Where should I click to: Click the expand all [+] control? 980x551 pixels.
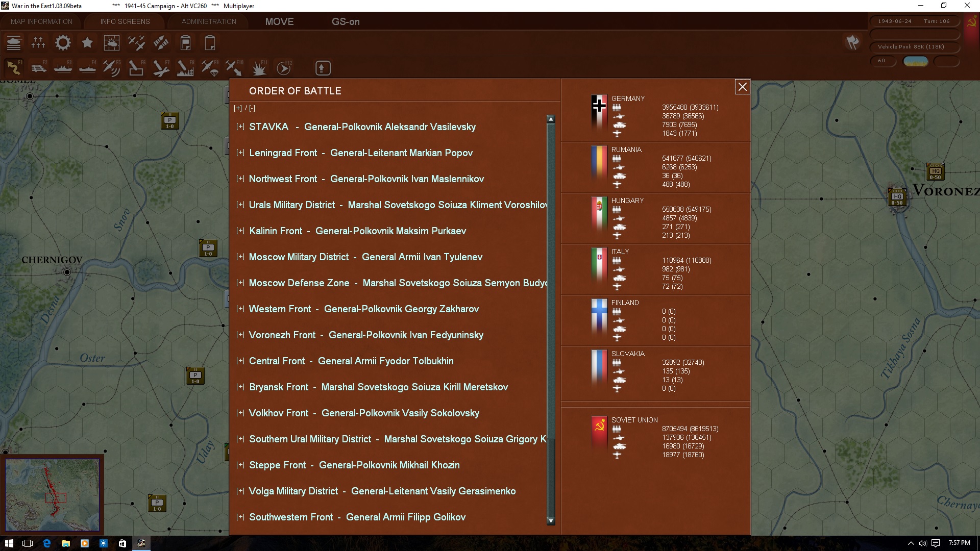pyautogui.click(x=238, y=108)
